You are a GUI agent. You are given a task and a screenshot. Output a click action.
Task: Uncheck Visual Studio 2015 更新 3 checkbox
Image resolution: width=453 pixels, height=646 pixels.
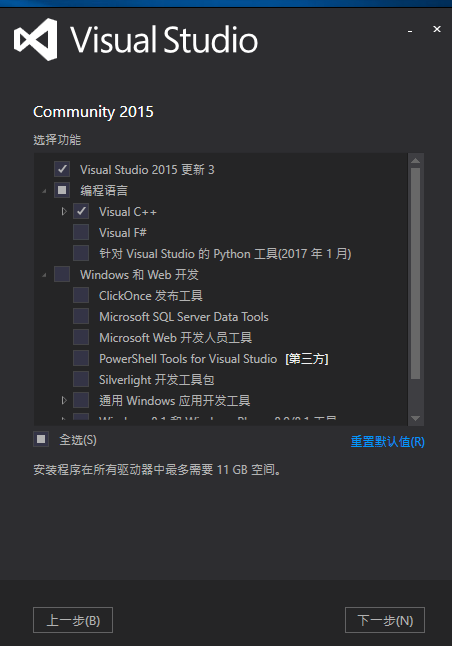pos(62,169)
